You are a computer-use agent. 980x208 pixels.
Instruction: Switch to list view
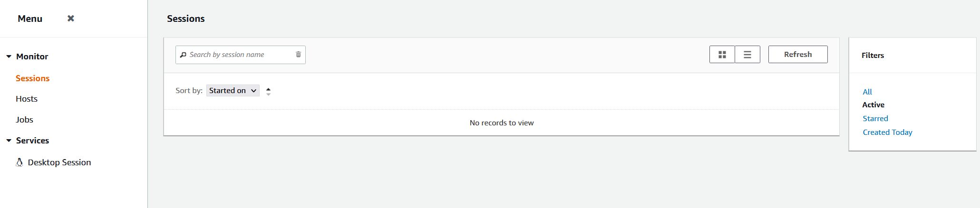pos(747,55)
